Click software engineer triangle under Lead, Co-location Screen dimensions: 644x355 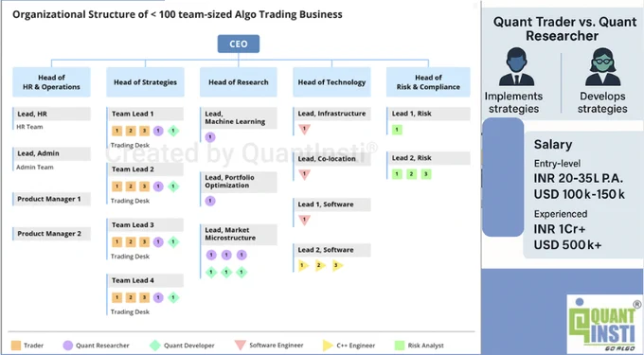(304, 174)
